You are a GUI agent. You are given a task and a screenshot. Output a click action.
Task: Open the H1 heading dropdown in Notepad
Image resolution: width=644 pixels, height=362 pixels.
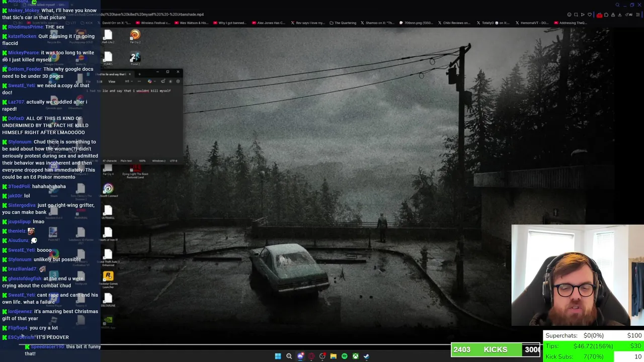pyautogui.click(x=129, y=81)
